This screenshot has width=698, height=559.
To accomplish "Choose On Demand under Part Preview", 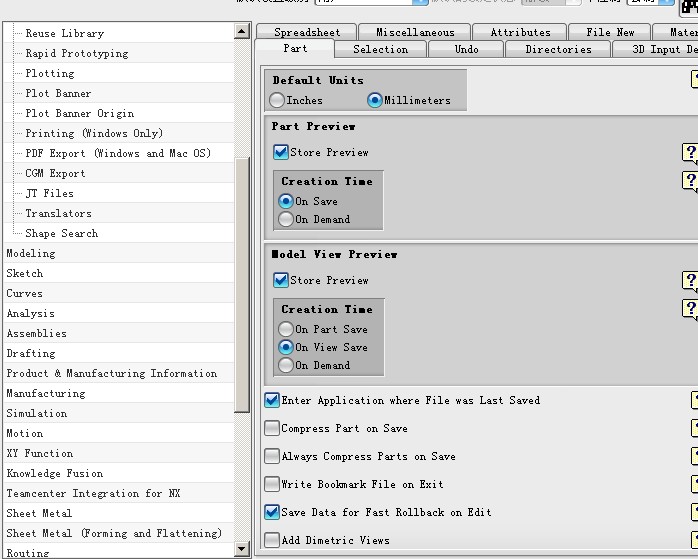I will coord(287,219).
